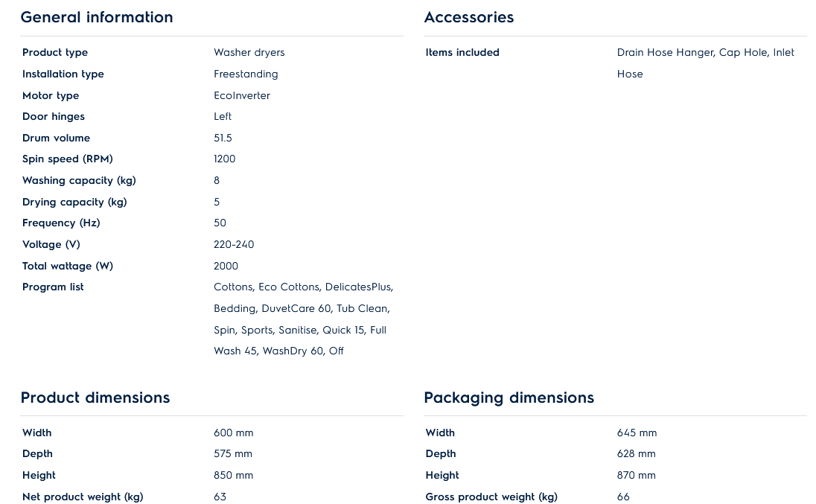Image resolution: width=816 pixels, height=504 pixels.
Task: Select the Door hinges label
Action: [54, 116]
